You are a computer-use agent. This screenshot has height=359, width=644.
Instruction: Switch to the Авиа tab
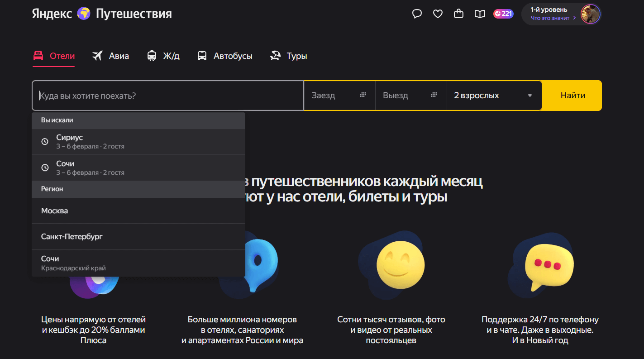tap(110, 56)
